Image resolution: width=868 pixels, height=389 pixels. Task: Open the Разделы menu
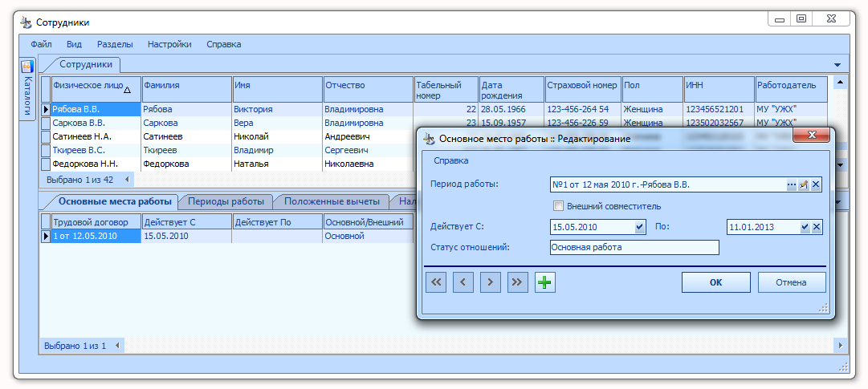[115, 44]
